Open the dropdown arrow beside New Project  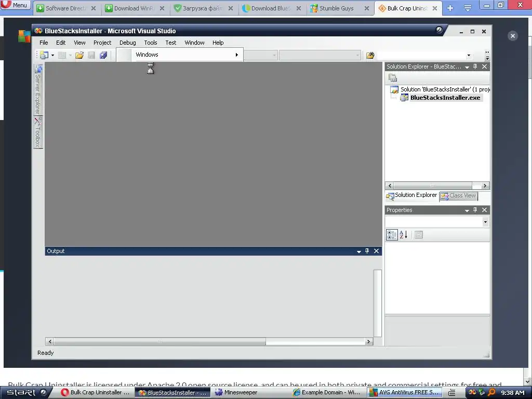click(x=52, y=55)
